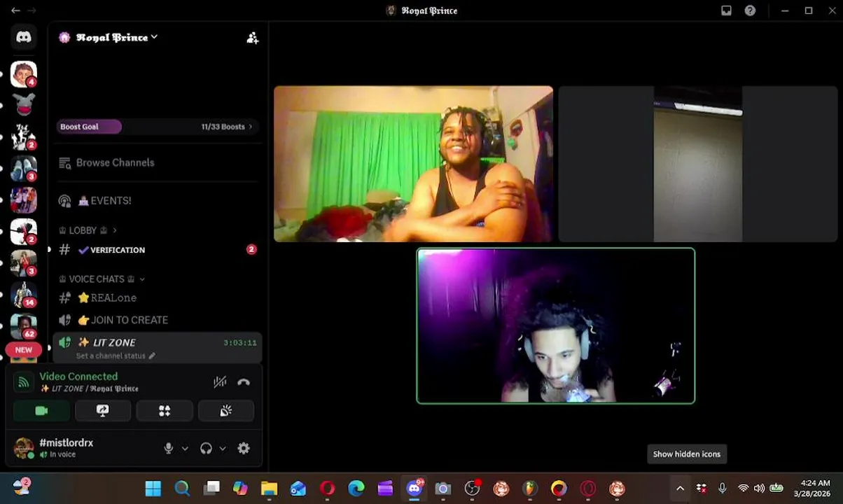Image resolution: width=843 pixels, height=504 pixels.
Task: Click the 11/33 Boosts text
Action: (223, 127)
